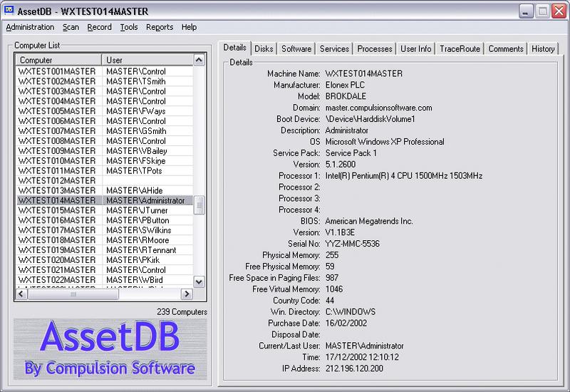Screen dimensions: 570x392
Task: Select computer WXTEST006MASTER
Action: [x=57, y=121]
